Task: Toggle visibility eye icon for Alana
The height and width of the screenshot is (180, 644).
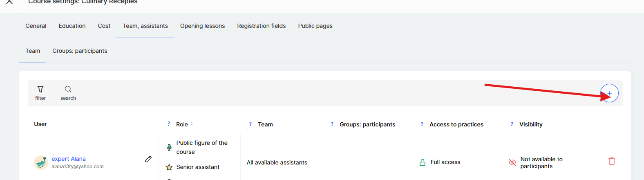Action: pos(512,162)
